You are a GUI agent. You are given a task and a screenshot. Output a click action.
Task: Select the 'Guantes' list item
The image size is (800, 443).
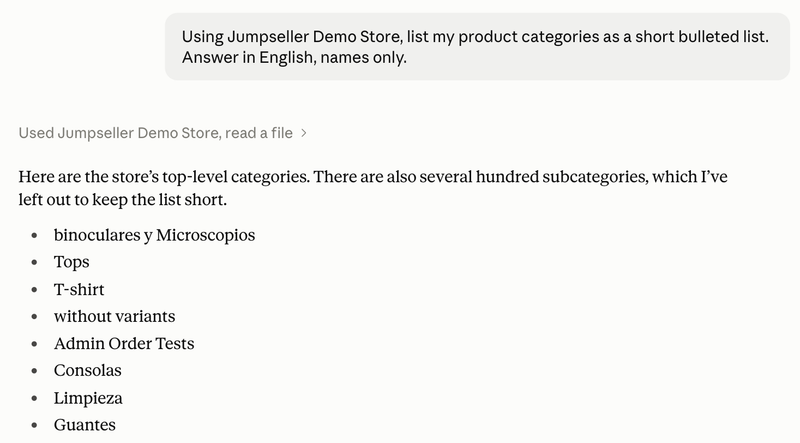coord(85,425)
